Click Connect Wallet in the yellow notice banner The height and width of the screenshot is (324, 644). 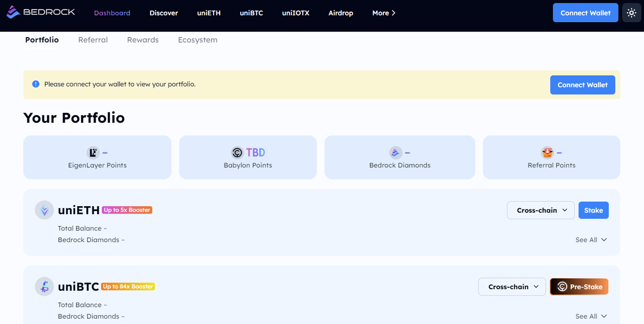583,85
